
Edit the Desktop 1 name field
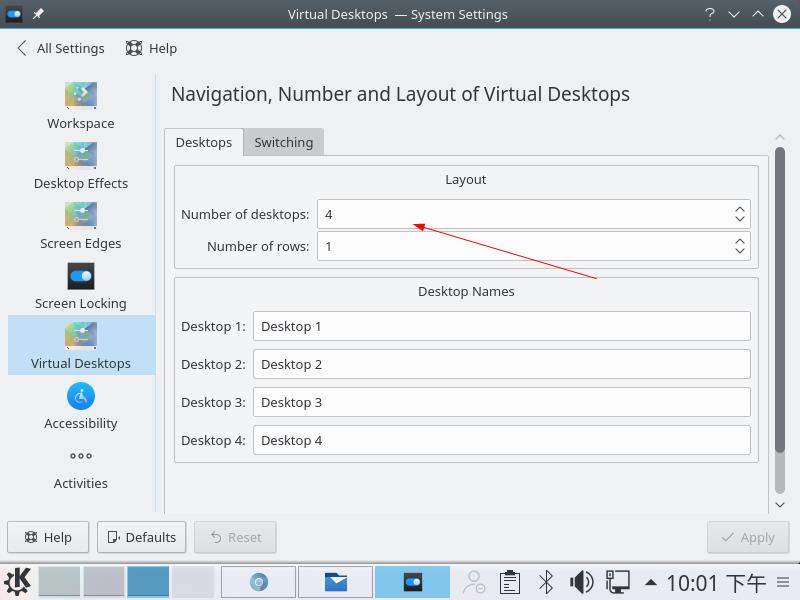[x=502, y=327]
